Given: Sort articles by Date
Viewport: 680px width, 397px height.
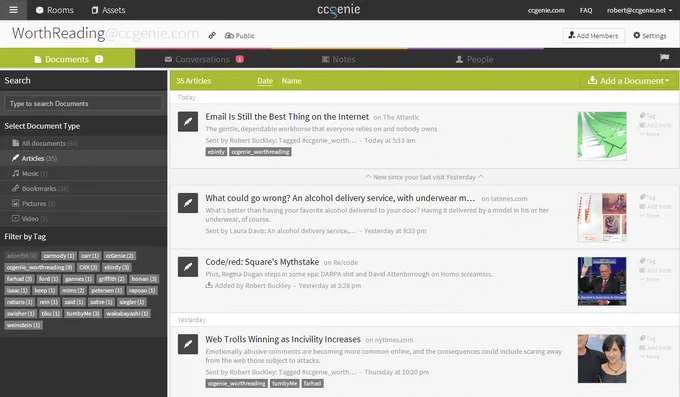Looking at the screenshot, I should [x=265, y=81].
